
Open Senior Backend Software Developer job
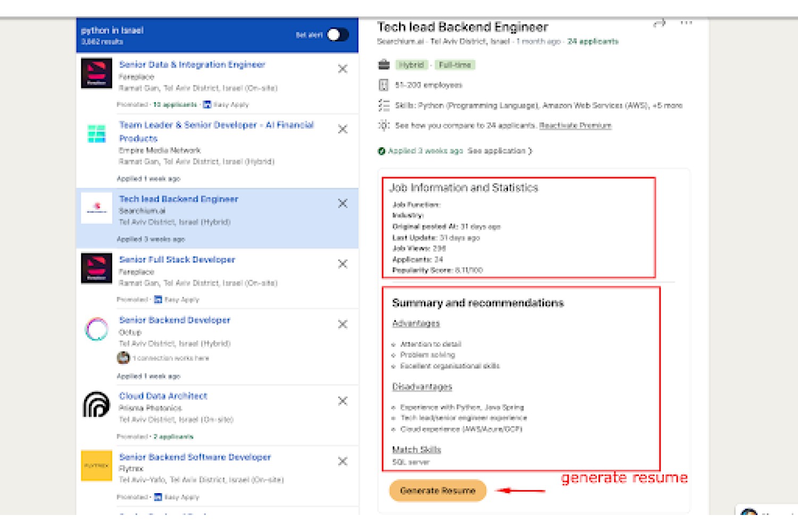pos(195,457)
